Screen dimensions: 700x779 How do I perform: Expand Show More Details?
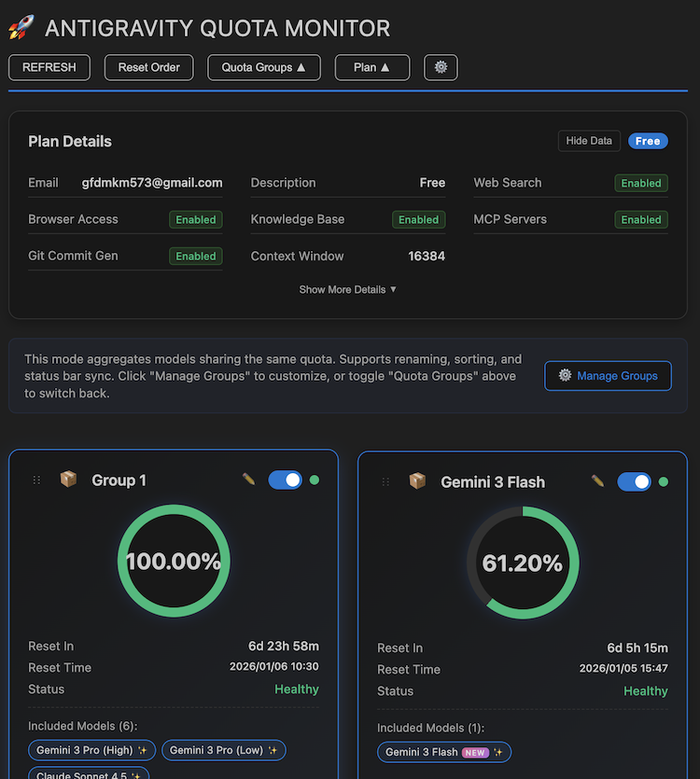[x=347, y=289]
